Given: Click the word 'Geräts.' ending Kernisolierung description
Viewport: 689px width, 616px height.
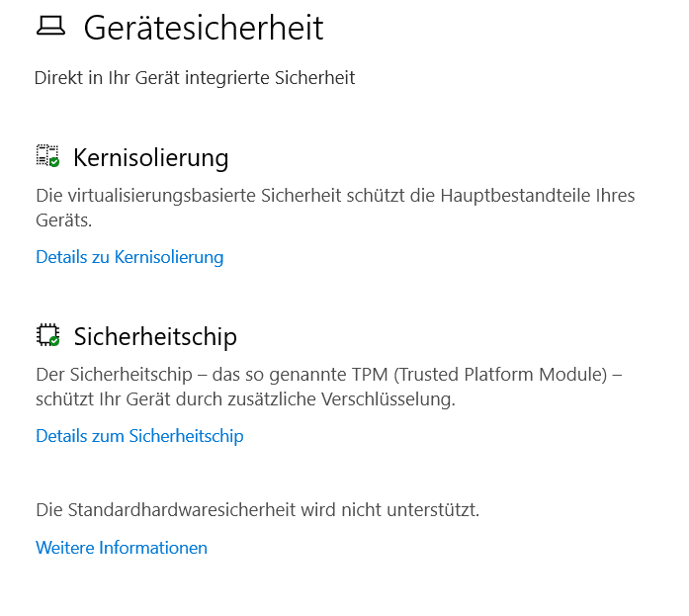Looking at the screenshot, I should click(64, 220).
